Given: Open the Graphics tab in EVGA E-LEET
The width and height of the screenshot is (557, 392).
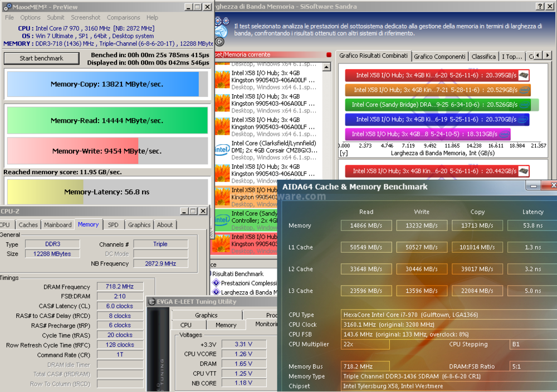Looking at the screenshot, I should 207,315.
